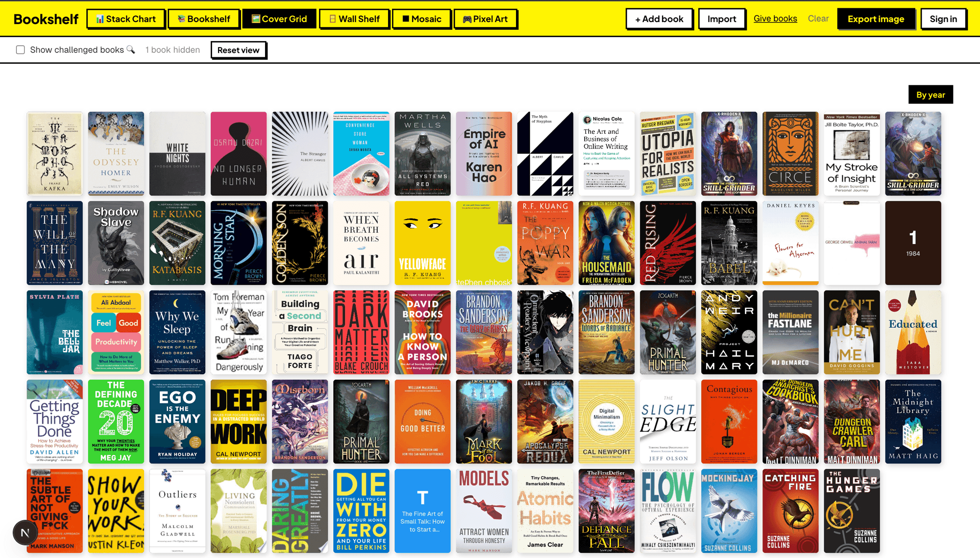980x558 pixels.
Task: Open Educated by Tara Westover
Action: (913, 333)
